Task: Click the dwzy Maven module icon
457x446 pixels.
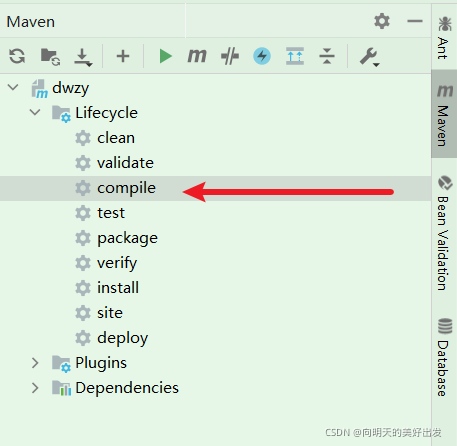Action: click(39, 89)
